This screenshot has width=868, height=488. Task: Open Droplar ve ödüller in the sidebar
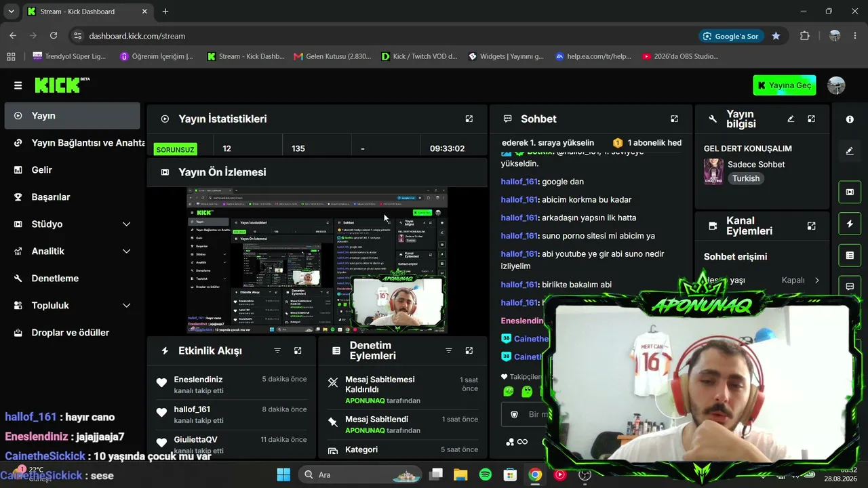click(x=72, y=333)
